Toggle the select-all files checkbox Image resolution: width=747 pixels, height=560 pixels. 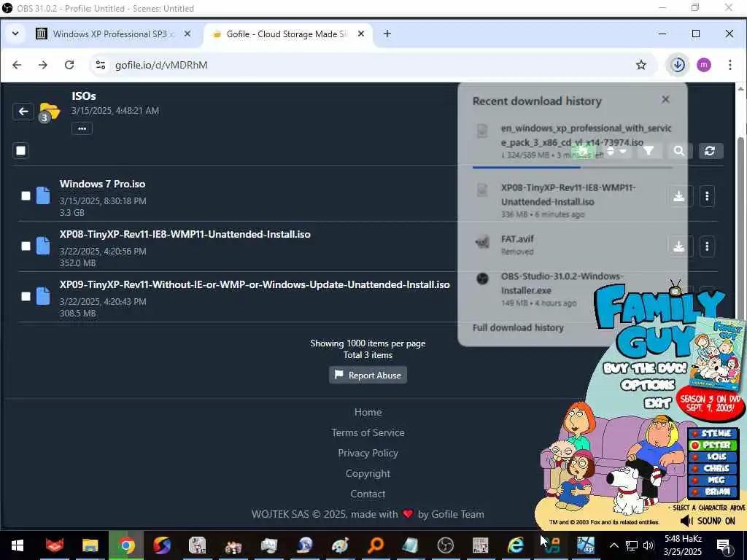[x=20, y=151]
